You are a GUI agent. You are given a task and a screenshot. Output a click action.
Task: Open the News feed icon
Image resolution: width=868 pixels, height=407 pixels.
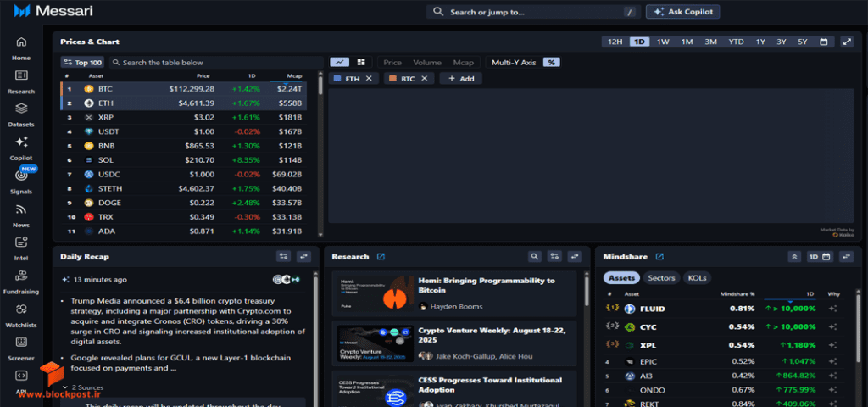(21, 209)
